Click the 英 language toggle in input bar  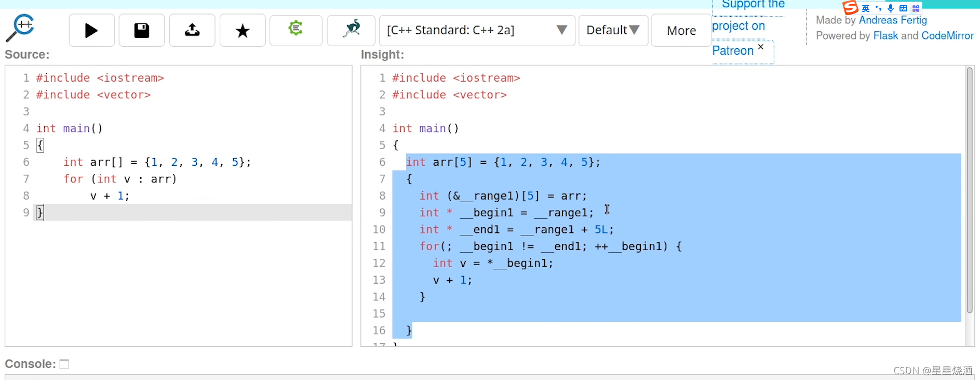[865, 8]
